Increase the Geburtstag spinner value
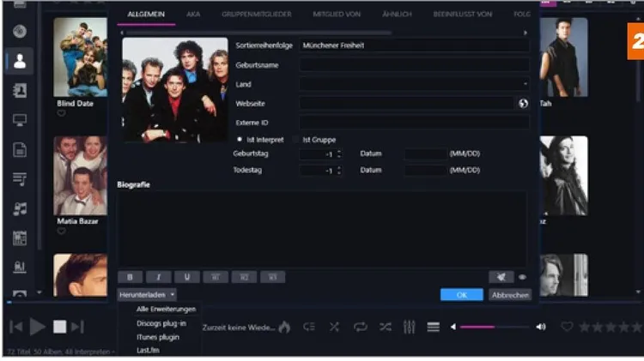Screen dimensions: 644x361 339,152
